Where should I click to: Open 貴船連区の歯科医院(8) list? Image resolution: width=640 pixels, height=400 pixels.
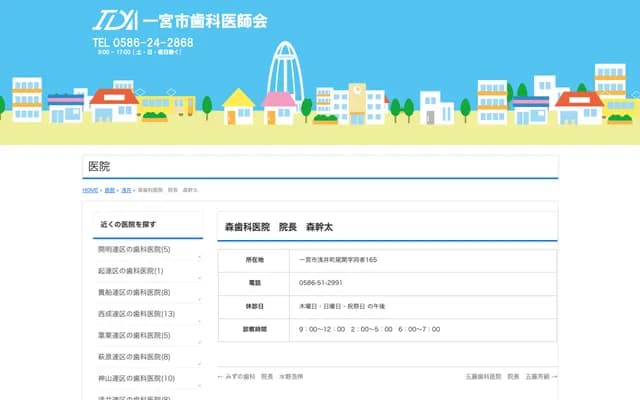coord(134,292)
